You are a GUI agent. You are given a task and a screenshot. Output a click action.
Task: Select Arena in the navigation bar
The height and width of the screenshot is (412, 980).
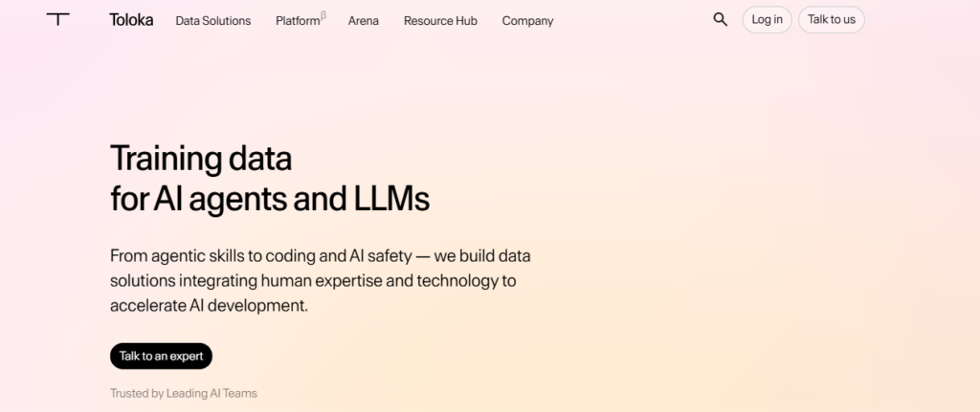363,21
